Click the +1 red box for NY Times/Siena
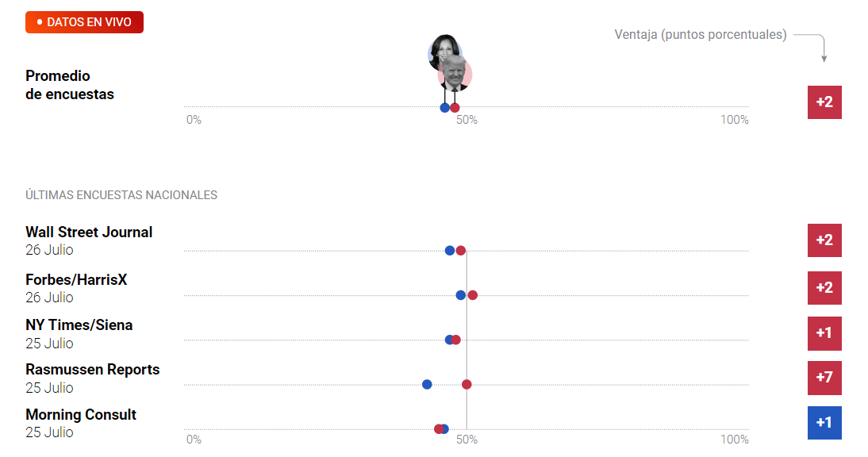868x457 pixels. point(824,333)
